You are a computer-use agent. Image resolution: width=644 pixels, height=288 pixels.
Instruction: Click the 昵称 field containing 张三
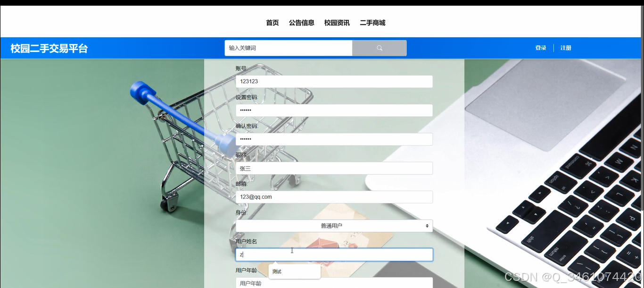click(334, 168)
